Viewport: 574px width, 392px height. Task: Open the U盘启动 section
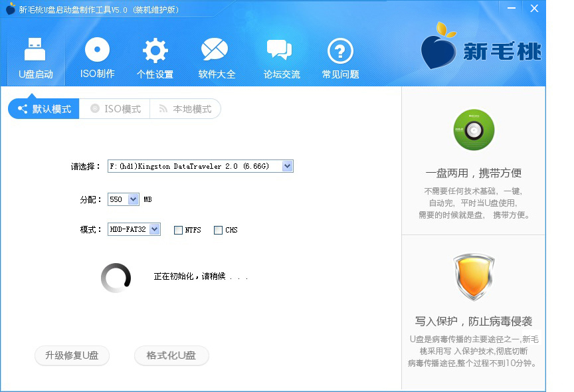35,58
